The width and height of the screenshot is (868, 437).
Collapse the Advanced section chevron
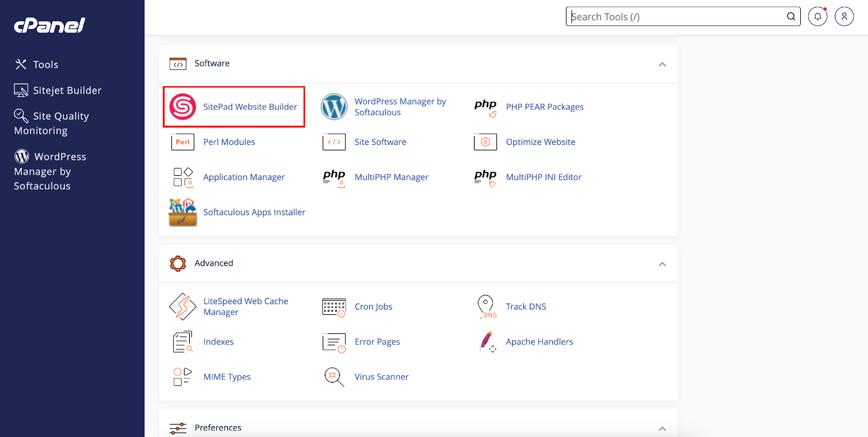click(662, 264)
